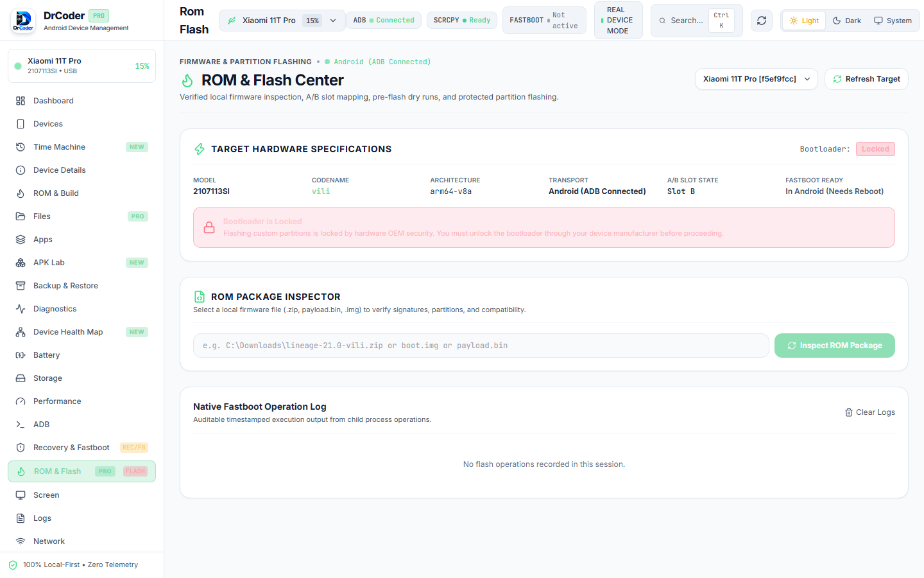Switch to System theme
Viewport: 924px width, 578px height.
click(x=893, y=21)
